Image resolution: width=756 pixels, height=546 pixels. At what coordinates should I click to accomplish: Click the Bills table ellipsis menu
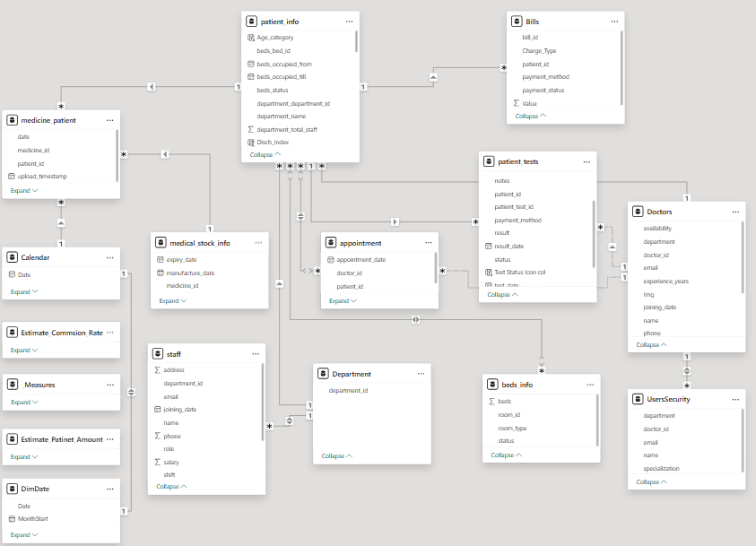[614, 21]
